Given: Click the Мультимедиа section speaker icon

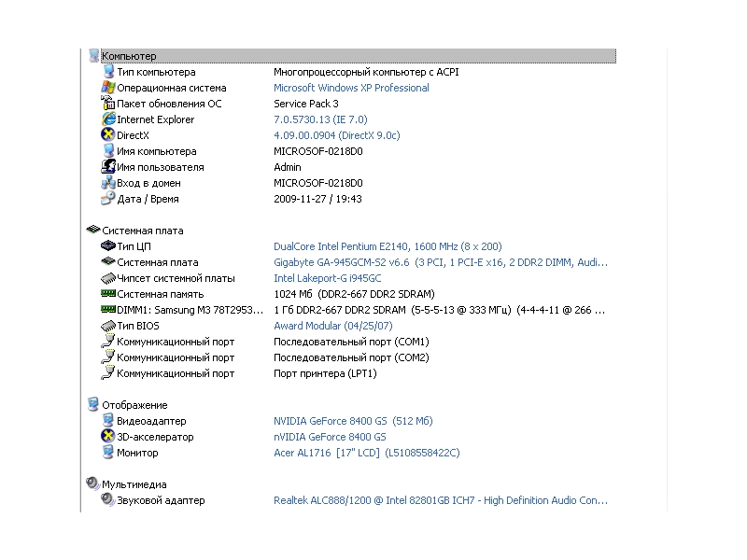Looking at the screenshot, I should (92, 483).
